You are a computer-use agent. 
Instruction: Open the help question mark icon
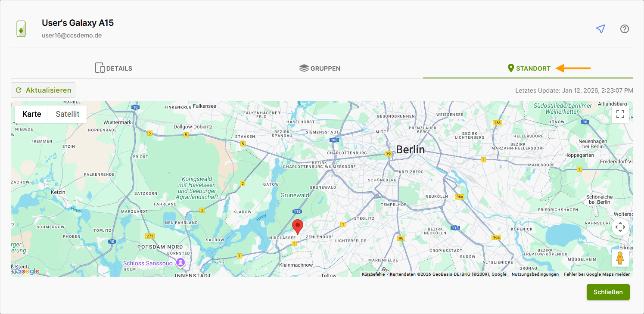[625, 29]
